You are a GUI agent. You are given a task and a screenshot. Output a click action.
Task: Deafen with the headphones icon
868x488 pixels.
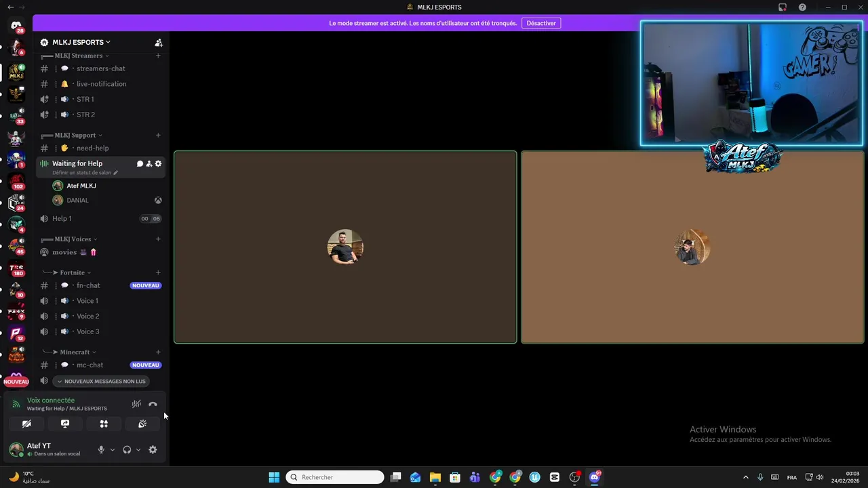point(127,450)
